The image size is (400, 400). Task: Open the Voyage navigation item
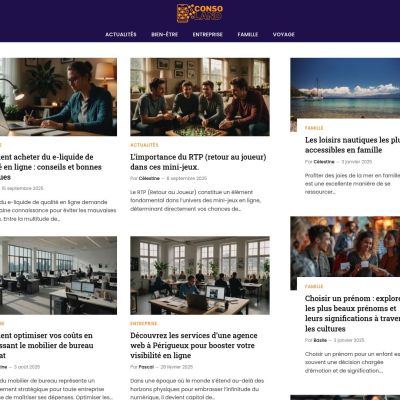pyautogui.click(x=284, y=34)
